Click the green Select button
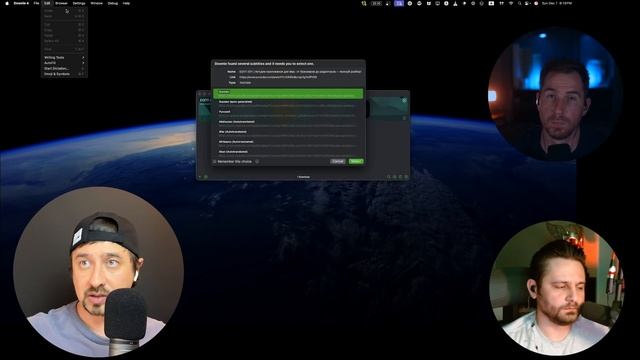The height and width of the screenshot is (360, 640). [x=356, y=161]
